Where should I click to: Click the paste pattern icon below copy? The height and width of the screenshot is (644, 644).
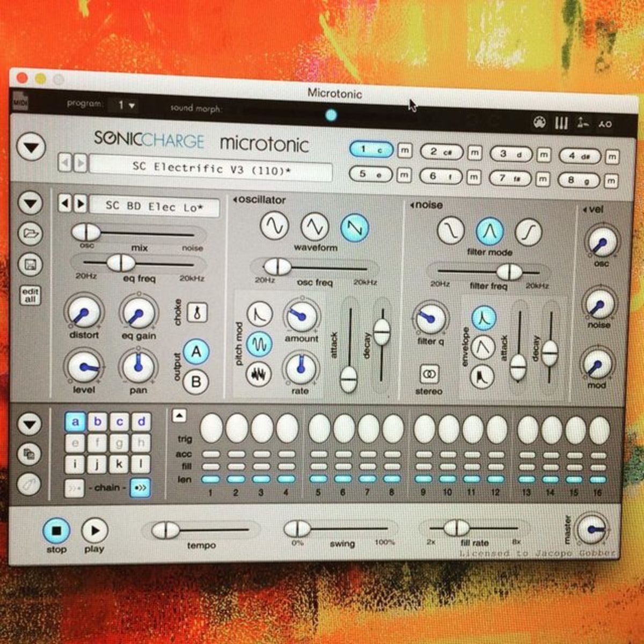pos(29,485)
